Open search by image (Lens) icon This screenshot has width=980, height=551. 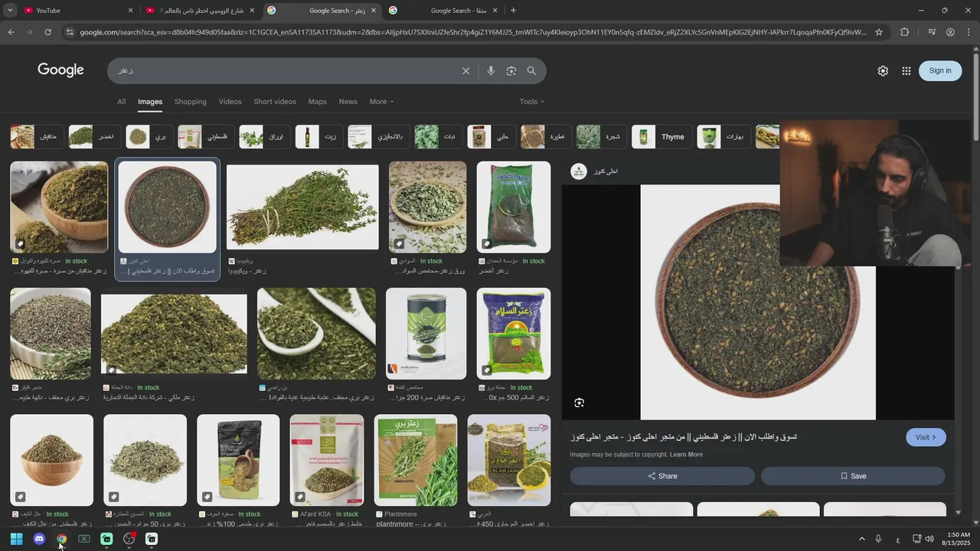(511, 71)
